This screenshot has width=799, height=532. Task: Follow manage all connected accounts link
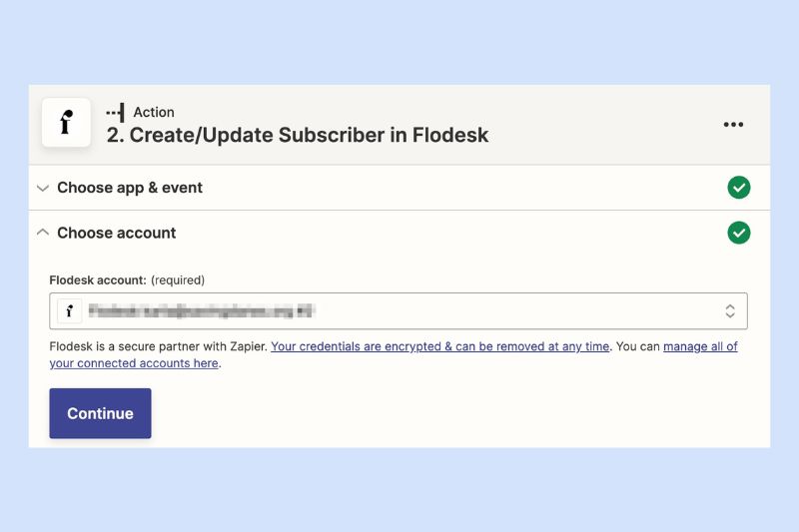coord(394,355)
